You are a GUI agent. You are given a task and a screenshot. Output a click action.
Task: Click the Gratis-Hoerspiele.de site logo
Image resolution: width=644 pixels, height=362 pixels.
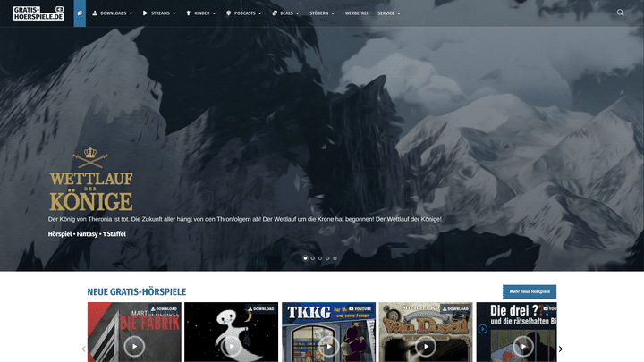pos(33,13)
